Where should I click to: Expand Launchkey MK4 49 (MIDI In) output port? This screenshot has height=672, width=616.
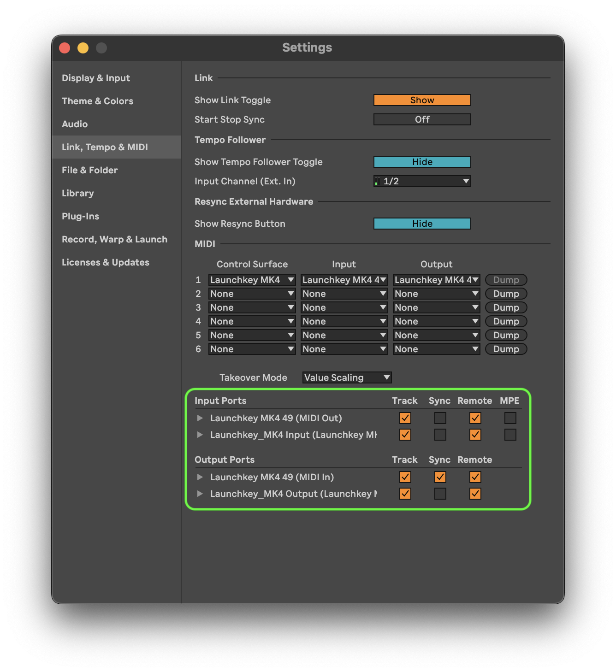point(200,477)
